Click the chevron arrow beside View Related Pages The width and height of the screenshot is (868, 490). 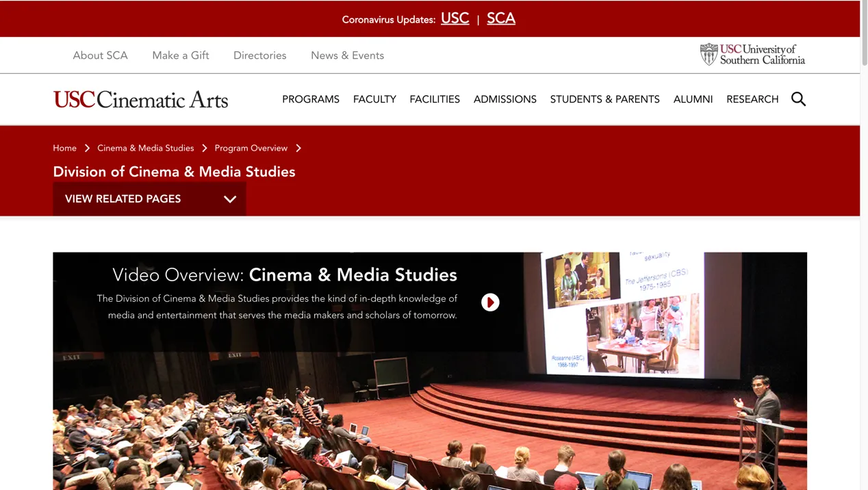tap(230, 199)
